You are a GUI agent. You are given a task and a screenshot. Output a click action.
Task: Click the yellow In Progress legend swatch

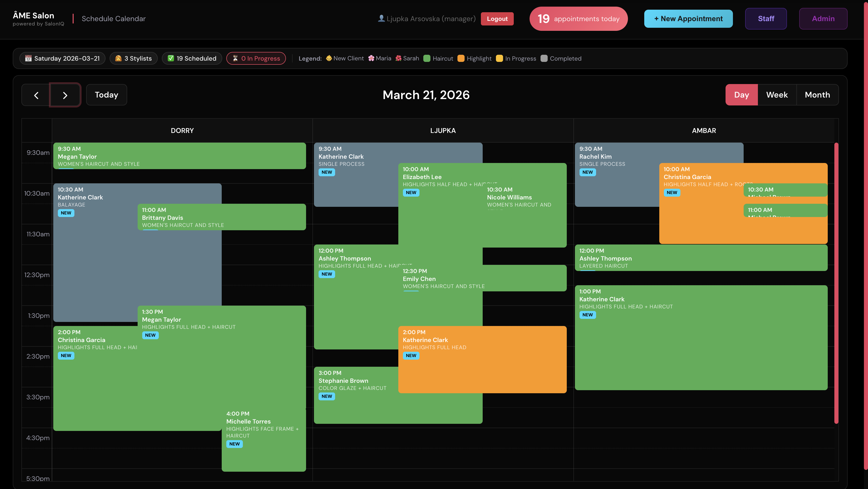pyautogui.click(x=500, y=58)
